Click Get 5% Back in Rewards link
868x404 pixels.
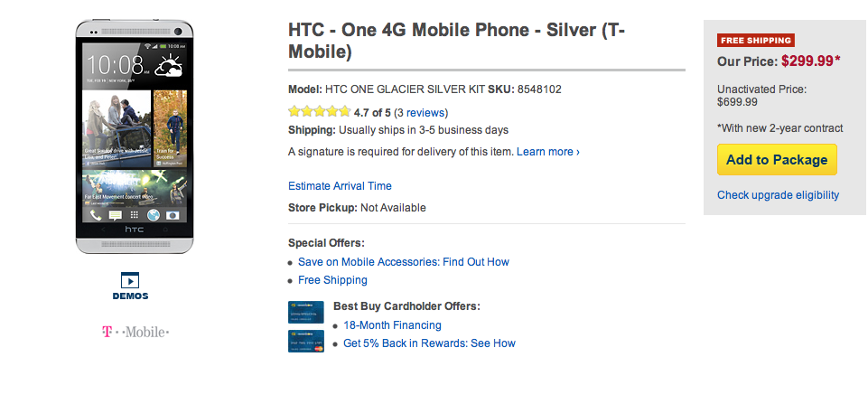[x=429, y=343]
